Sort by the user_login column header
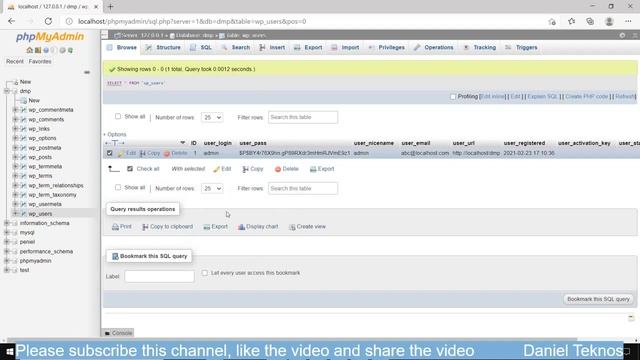The width and height of the screenshot is (640, 360). (218, 143)
